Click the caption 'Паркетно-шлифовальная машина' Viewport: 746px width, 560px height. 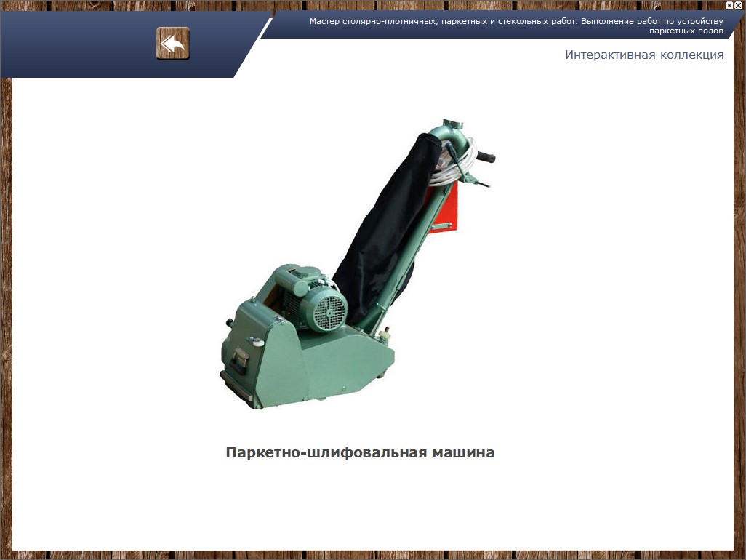pos(360,452)
